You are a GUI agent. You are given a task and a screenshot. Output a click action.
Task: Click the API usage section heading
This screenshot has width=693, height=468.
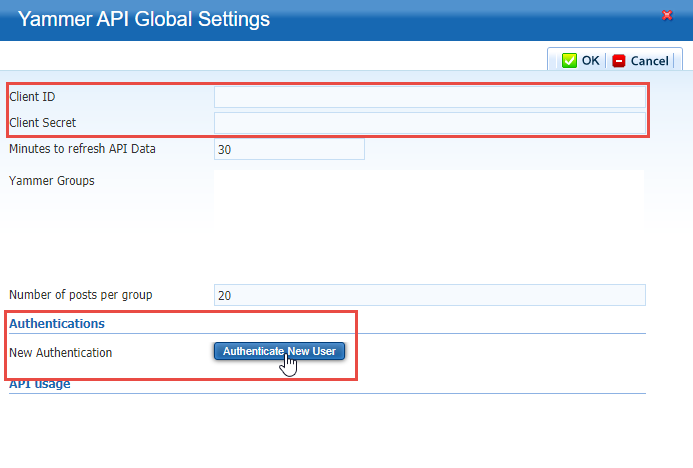click(40, 384)
